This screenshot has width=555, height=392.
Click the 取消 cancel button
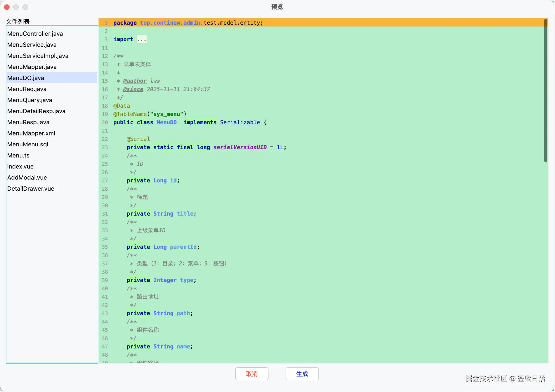coord(251,374)
